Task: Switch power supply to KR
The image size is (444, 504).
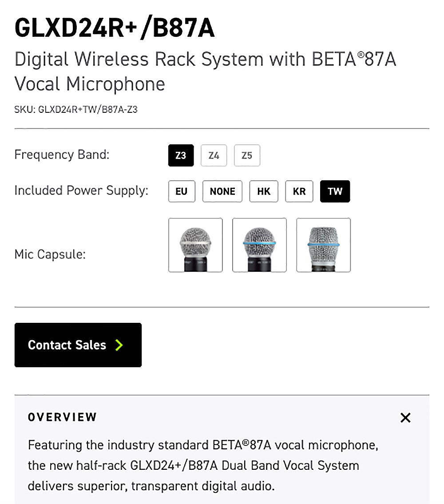Action: (299, 191)
